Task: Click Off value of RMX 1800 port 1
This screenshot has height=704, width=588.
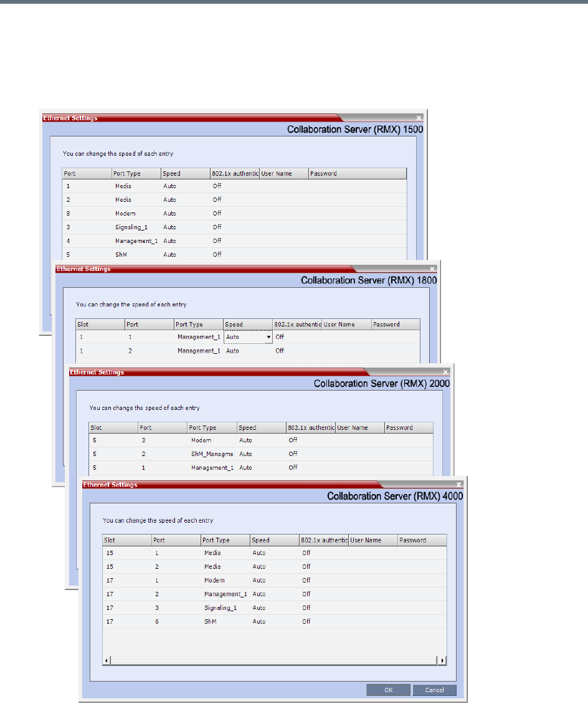Action: 280,336
